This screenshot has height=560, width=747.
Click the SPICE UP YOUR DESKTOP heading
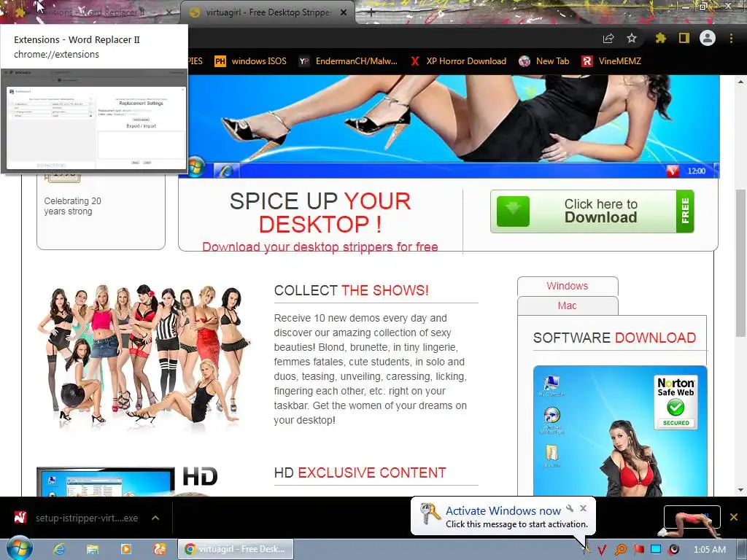pyautogui.click(x=320, y=212)
